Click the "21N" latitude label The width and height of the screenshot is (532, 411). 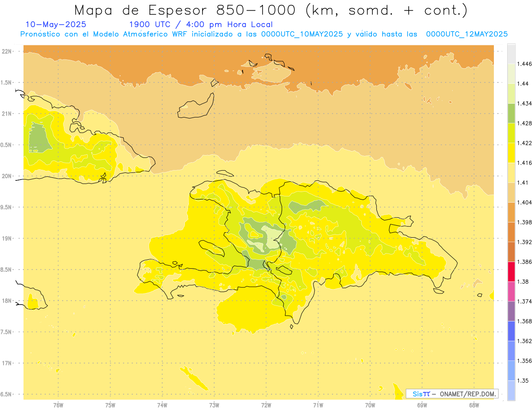click(x=8, y=114)
